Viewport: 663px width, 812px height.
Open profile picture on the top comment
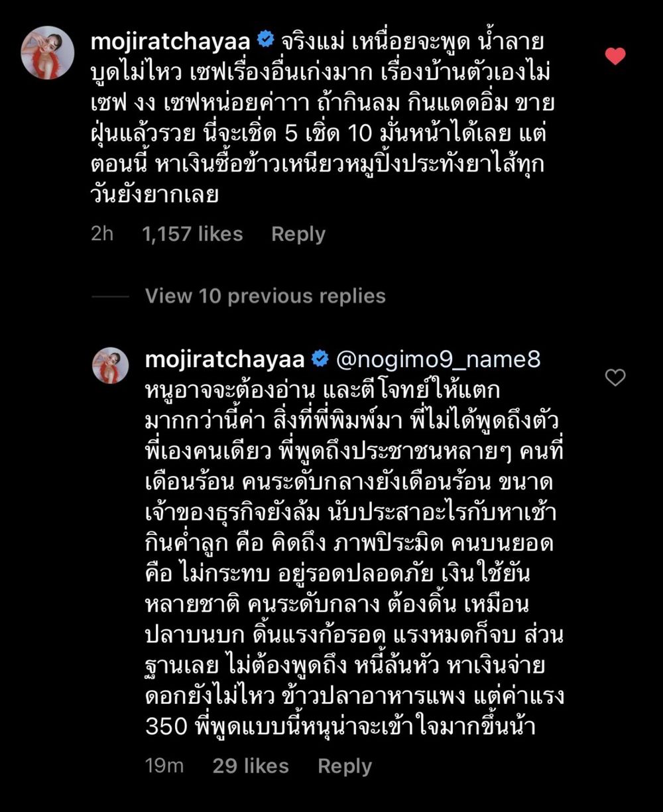point(48,53)
